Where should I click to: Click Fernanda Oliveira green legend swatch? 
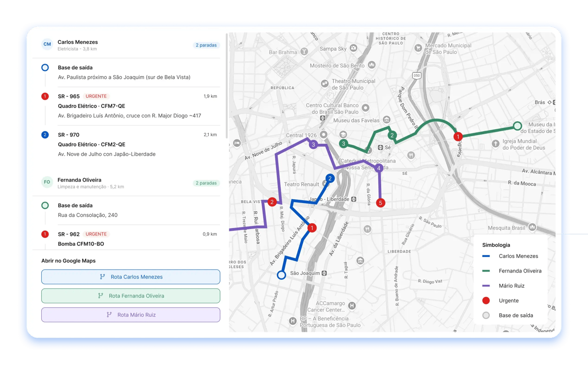(x=486, y=271)
